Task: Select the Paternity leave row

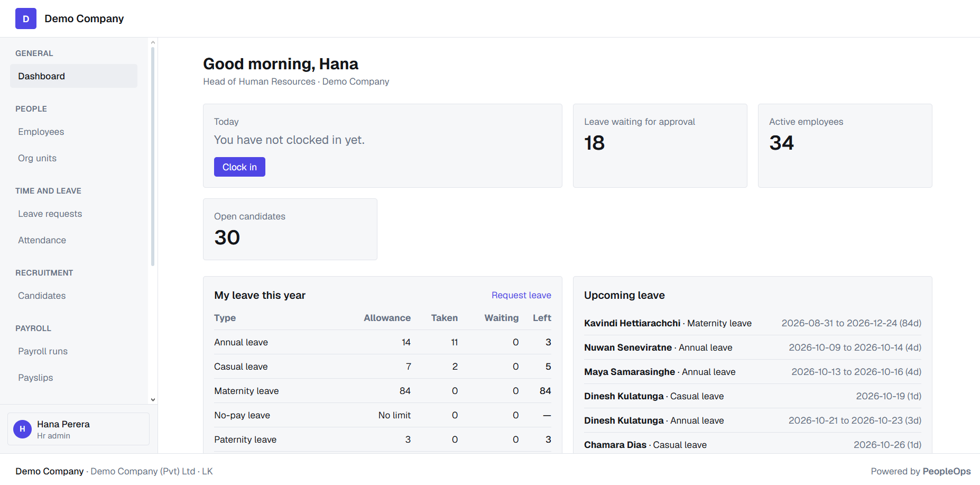Action: (383, 440)
